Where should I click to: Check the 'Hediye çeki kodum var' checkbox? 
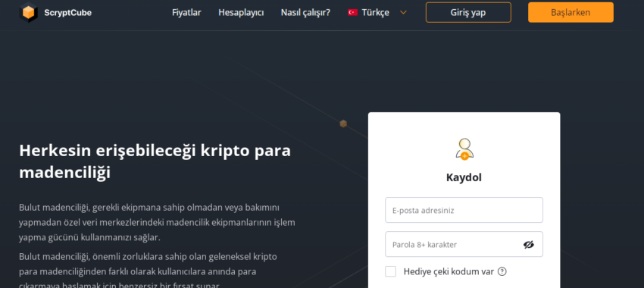tap(391, 271)
